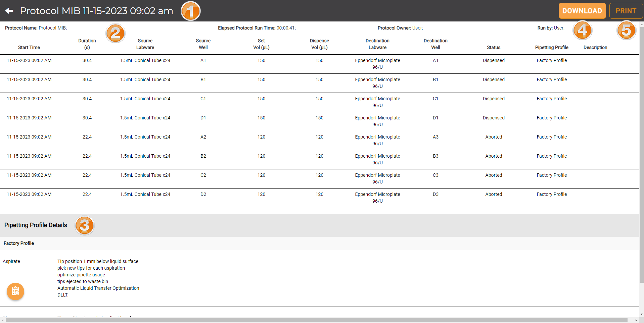
Task: Click the numbered marker 5 badge
Action: click(626, 31)
